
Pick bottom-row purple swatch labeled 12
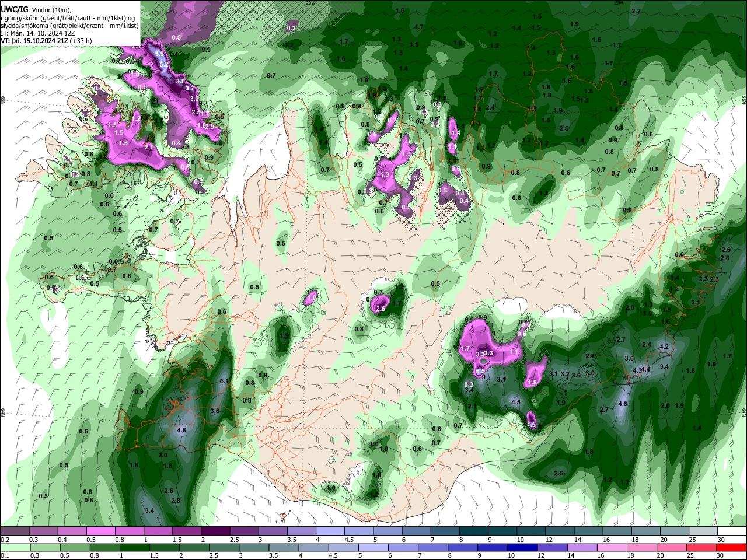(552, 547)
